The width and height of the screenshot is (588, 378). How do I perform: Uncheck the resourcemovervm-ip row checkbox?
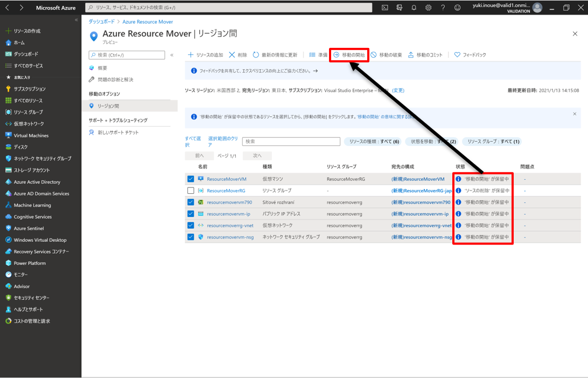[191, 214]
